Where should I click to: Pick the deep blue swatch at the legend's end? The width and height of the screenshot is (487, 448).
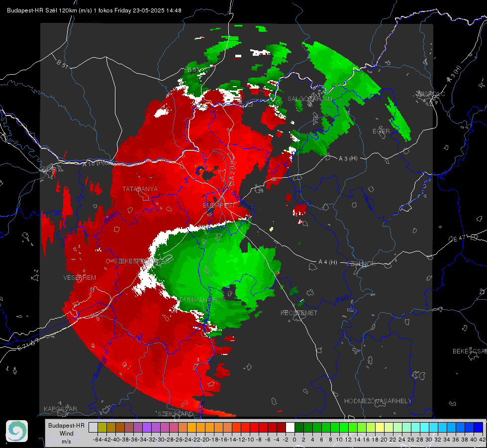(479, 427)
